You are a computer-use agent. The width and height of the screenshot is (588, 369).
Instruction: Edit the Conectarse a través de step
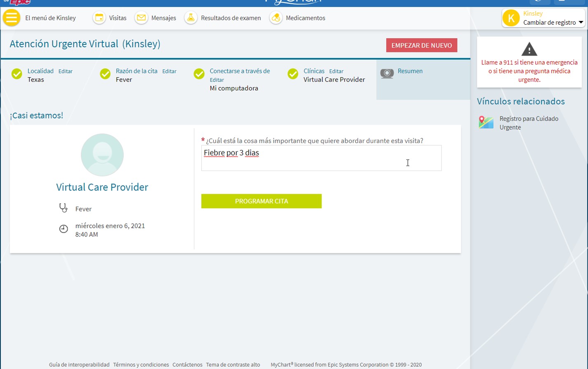coord(217,80)
